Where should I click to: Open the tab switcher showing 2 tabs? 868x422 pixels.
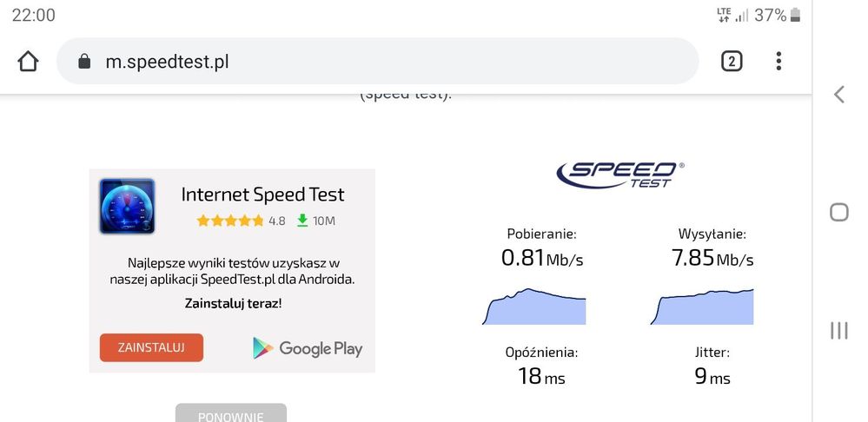click(732, 61)
